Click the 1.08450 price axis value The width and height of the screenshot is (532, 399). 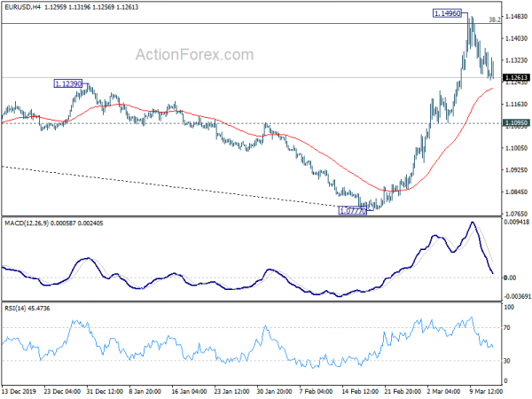tap(516, 192)
